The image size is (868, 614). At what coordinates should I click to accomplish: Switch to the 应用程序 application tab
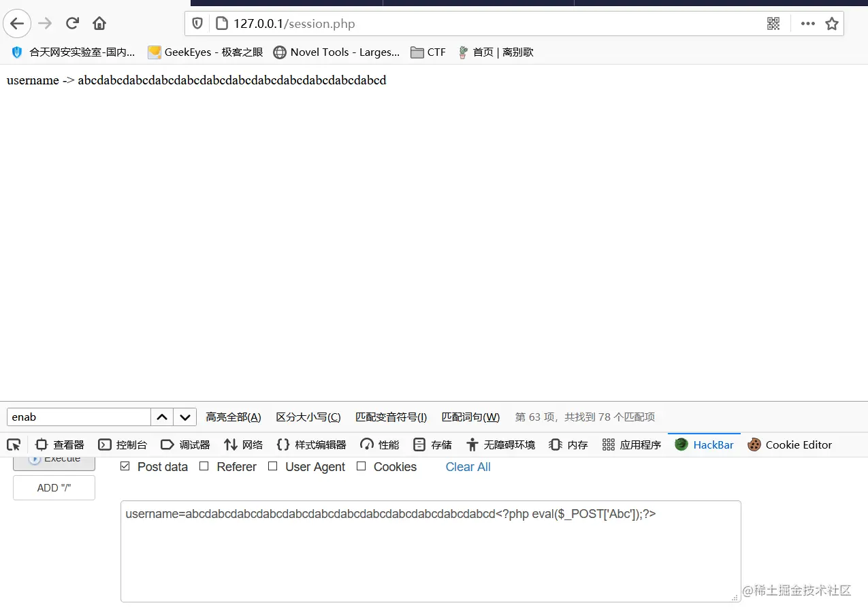point(632,445)
